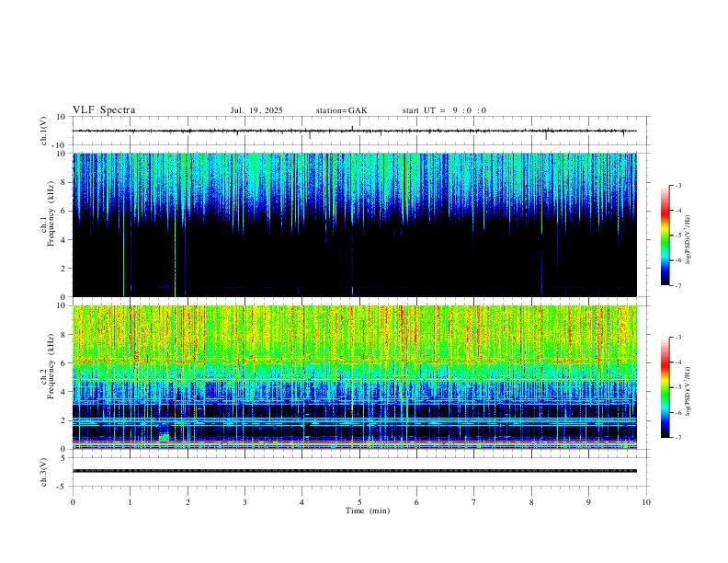
Task: Click the 6 kHz tick on ch.2 frequency axis
Action: click(x=63, y=363)
